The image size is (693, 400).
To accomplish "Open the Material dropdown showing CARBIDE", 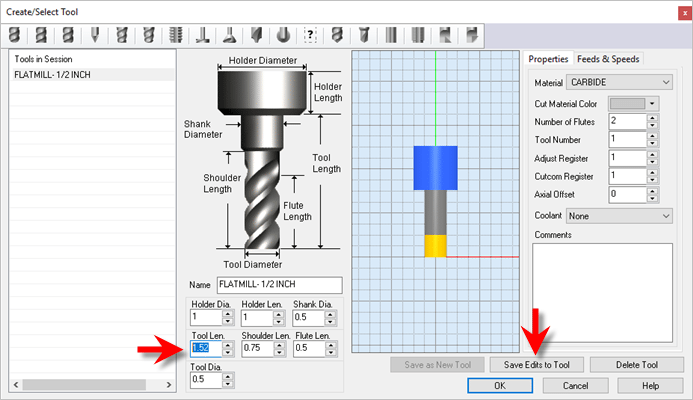I will tap(618, 82).
